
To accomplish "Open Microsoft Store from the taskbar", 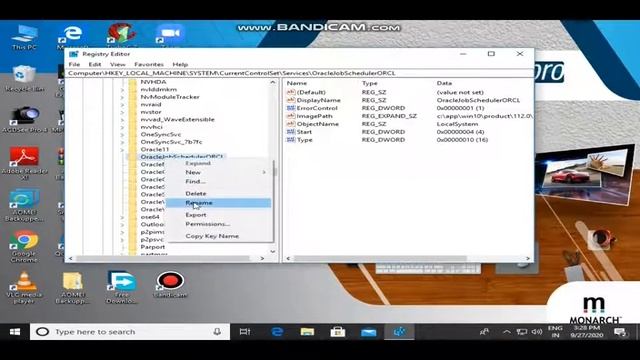I will [x=338, y=332].
